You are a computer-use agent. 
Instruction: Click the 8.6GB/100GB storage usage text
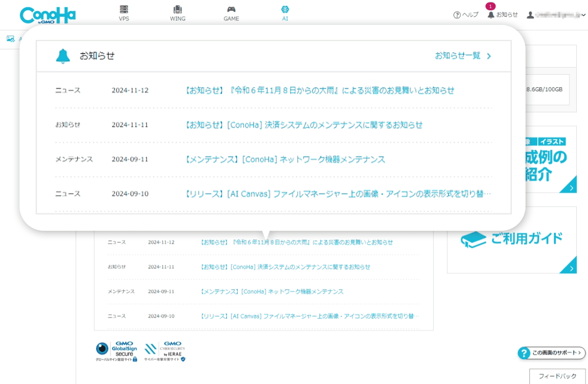pos(544,90)
